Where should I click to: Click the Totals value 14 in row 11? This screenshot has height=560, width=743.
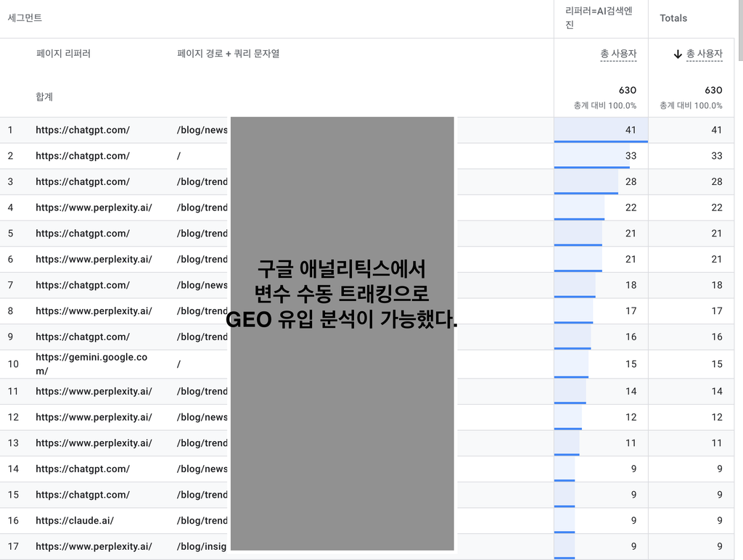tap(717, 391)
